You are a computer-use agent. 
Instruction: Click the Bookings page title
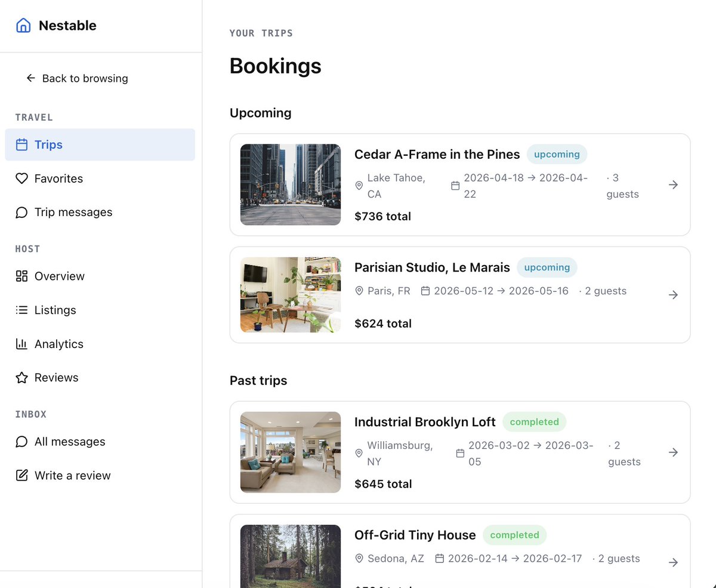pyautogui.click(x=276, y=66)
